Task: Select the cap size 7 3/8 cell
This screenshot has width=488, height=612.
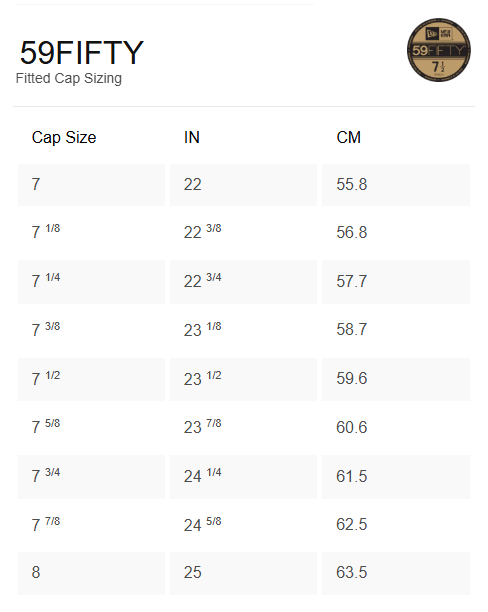Action: [x=91, y=330]
